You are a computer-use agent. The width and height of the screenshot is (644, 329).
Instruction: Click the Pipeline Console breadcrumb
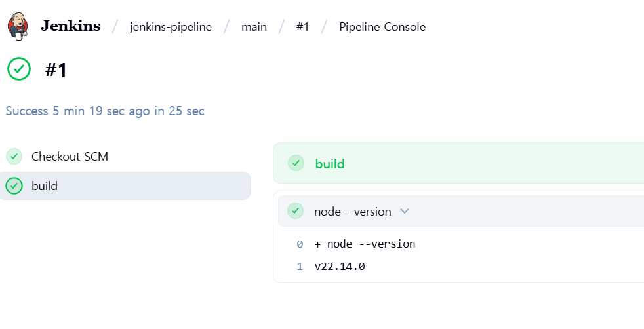(x=382, y=27)
